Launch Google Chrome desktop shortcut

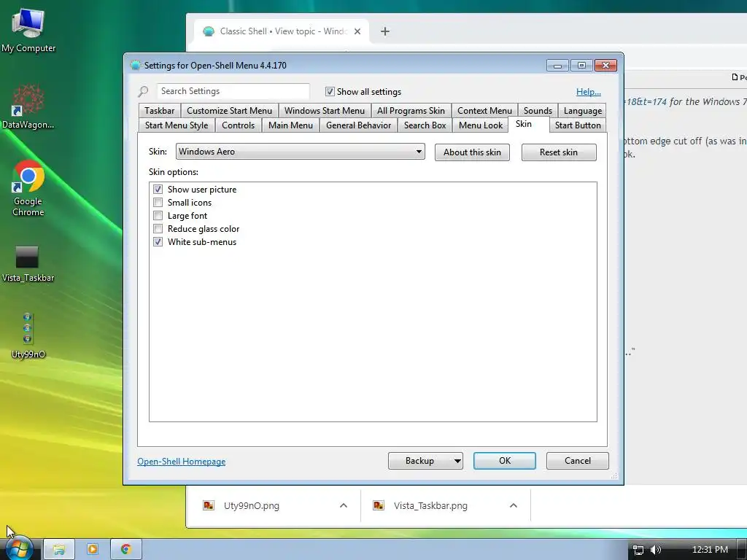tap(28, 187)
